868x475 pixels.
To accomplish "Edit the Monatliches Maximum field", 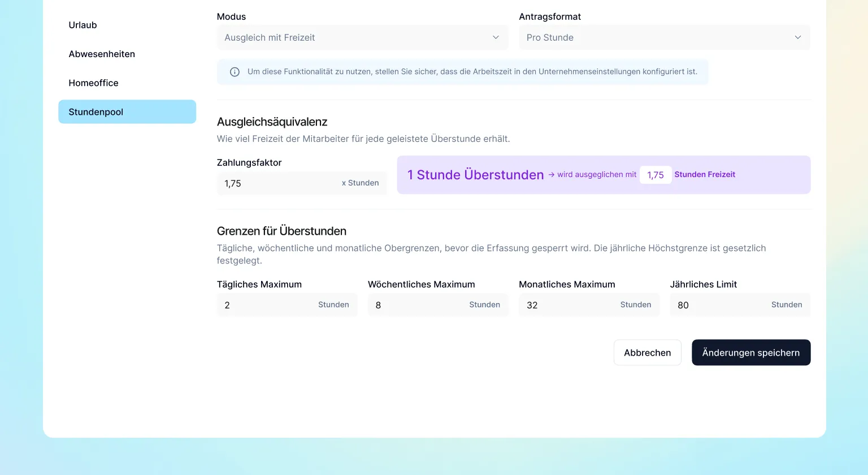I will 589,305.
